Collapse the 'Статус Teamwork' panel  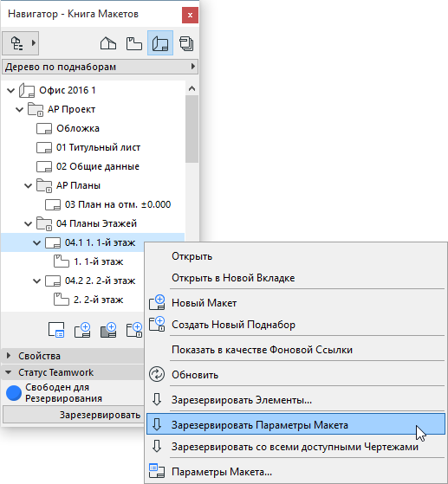[x=9, y=372]
